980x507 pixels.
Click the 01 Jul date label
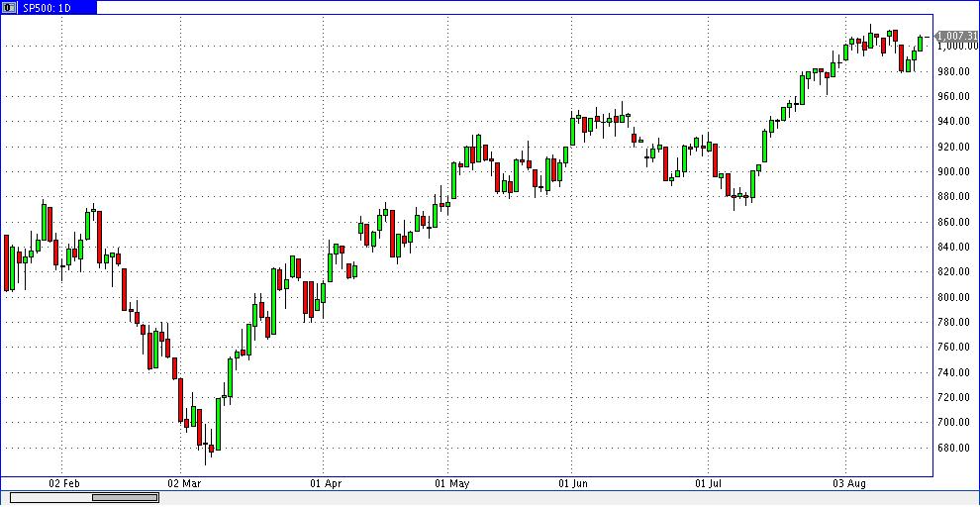(x=710, y=484)
